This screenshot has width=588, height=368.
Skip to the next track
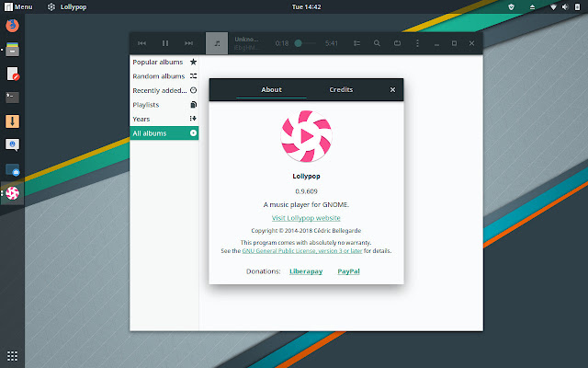point(188,43)
